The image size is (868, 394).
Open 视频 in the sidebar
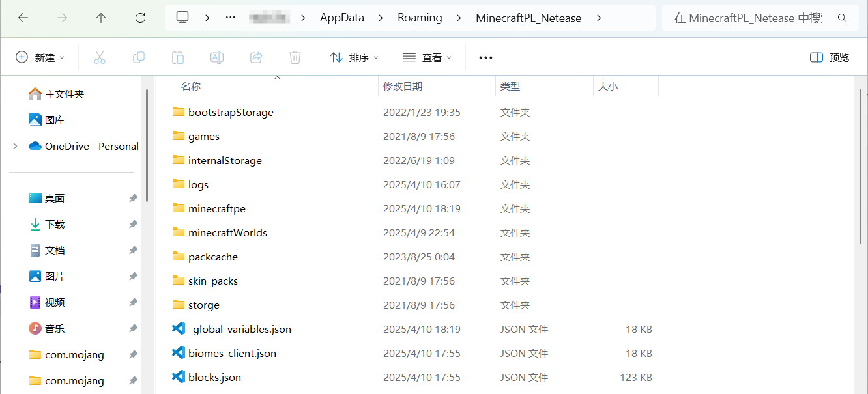tap(55, 303)
